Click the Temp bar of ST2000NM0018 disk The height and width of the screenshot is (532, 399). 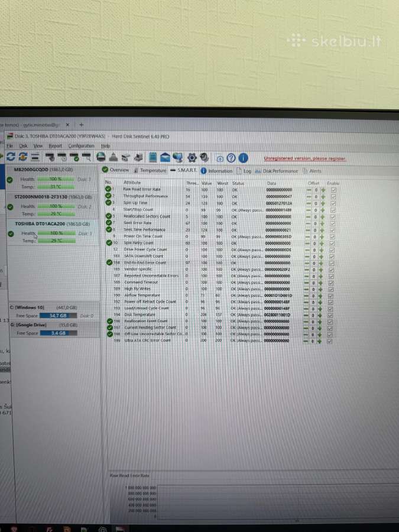[56, 214]
